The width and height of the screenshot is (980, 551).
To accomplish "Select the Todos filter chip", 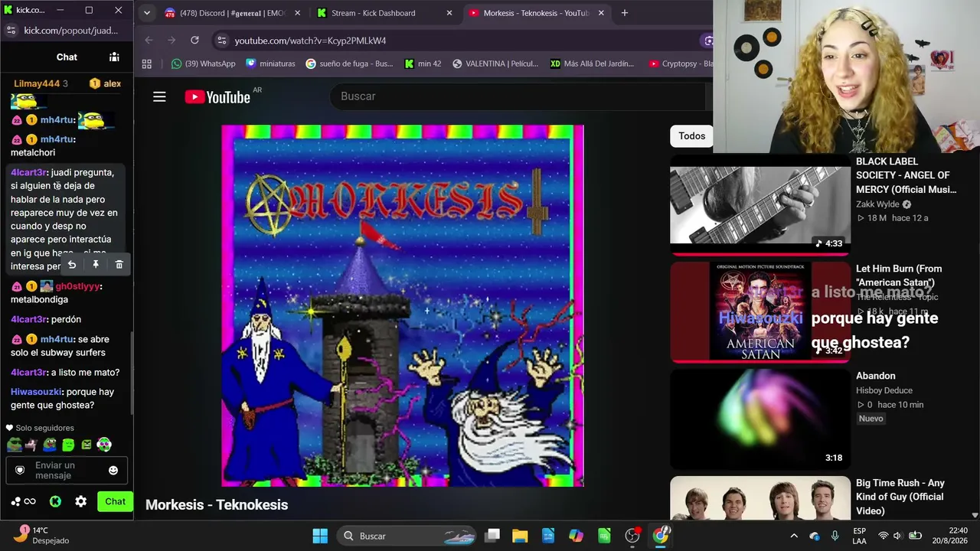I will coord(691,136).
